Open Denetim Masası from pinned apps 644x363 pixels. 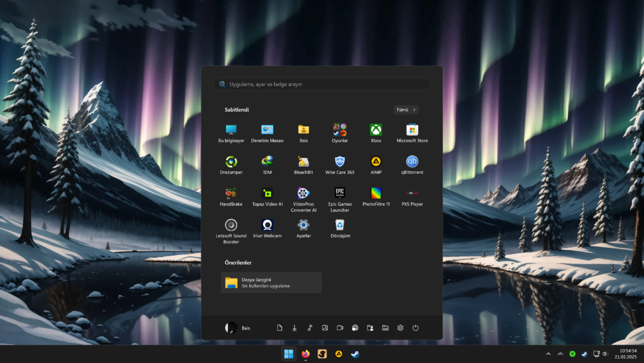(268, 133)
